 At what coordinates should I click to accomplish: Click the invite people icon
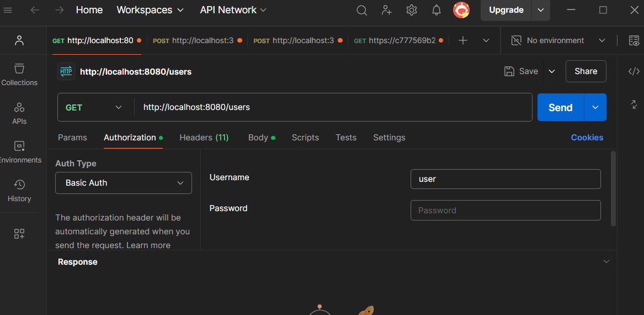point(386,11)
